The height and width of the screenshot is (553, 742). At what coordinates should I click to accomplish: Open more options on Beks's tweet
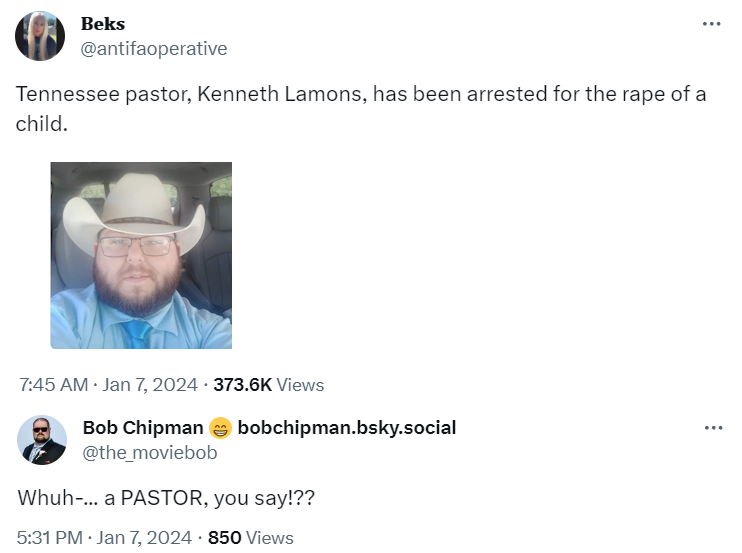point(711,24)
